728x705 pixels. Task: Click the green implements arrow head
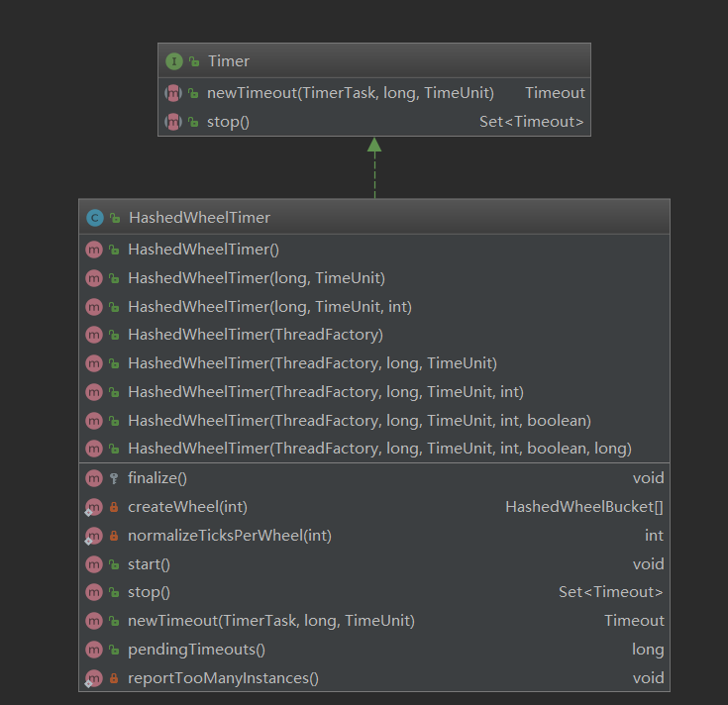coord(374,145)
